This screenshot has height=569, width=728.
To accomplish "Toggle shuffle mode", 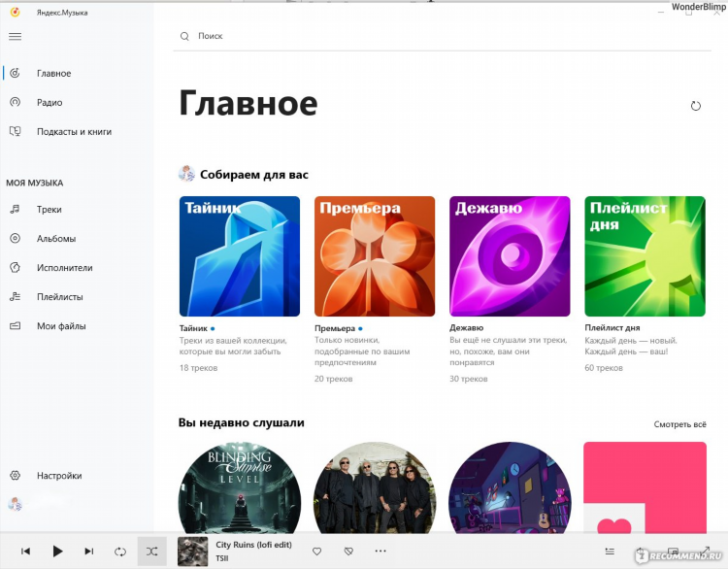I will click(x=151, y=552).
